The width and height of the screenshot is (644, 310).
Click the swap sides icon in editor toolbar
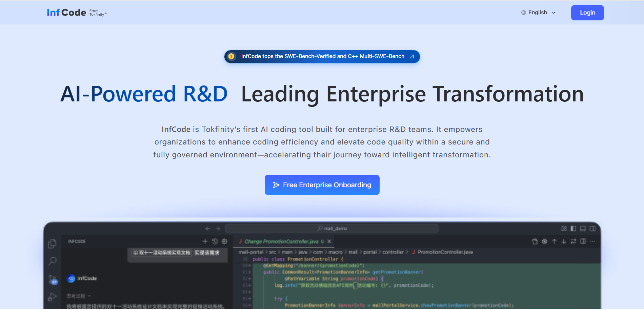[573, 241]
